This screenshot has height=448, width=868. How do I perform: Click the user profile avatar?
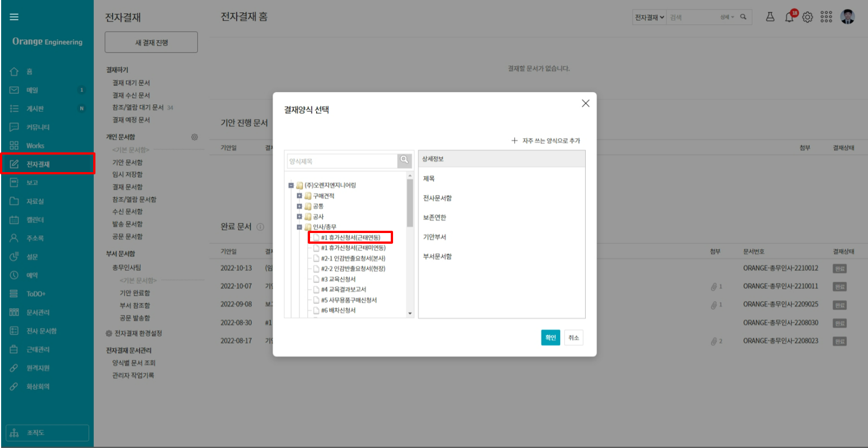tap(847, 17)
